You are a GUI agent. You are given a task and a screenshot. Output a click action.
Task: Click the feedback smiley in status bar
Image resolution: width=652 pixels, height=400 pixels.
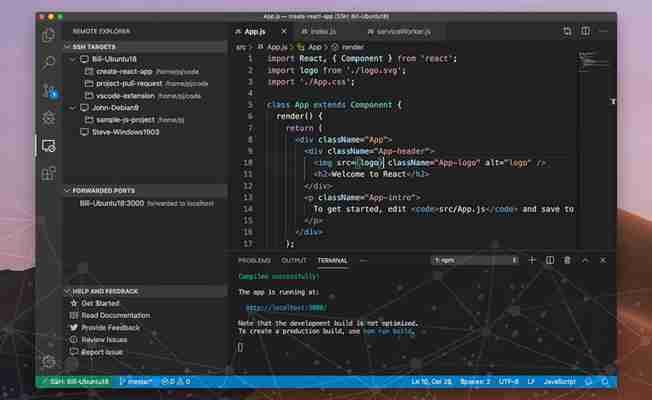pyautogui.click(x=588, y=381)
